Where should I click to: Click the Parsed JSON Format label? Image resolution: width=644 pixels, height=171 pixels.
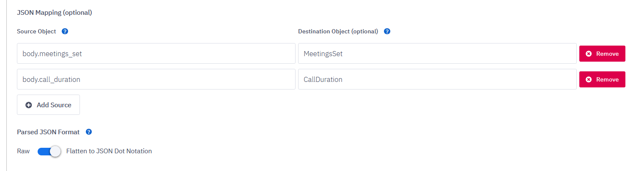[48, 132]
